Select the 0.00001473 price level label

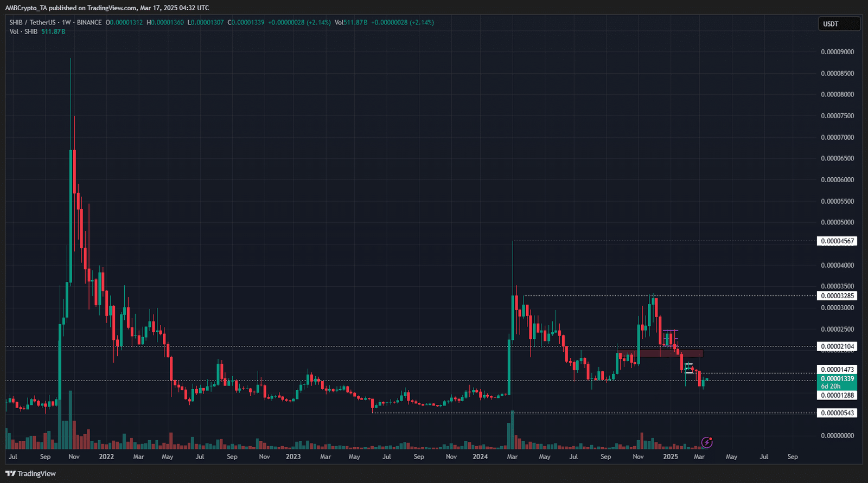[x=837, y=370]
